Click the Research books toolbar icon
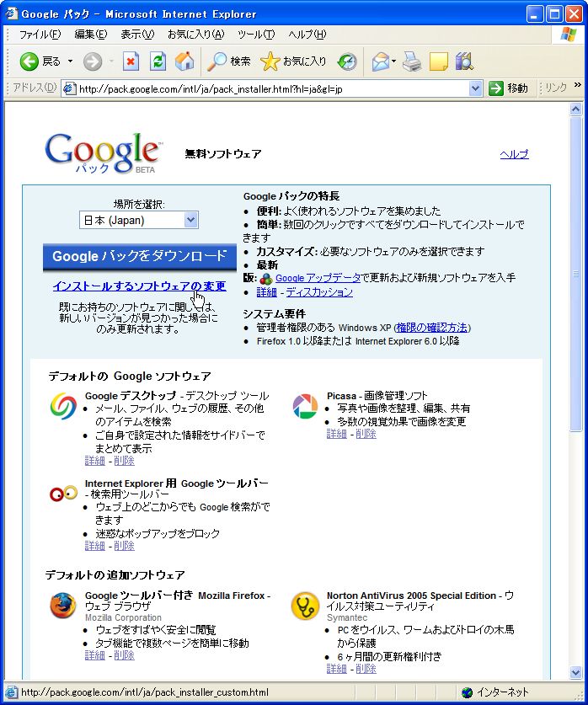588x705 pixels. point(464,61)
